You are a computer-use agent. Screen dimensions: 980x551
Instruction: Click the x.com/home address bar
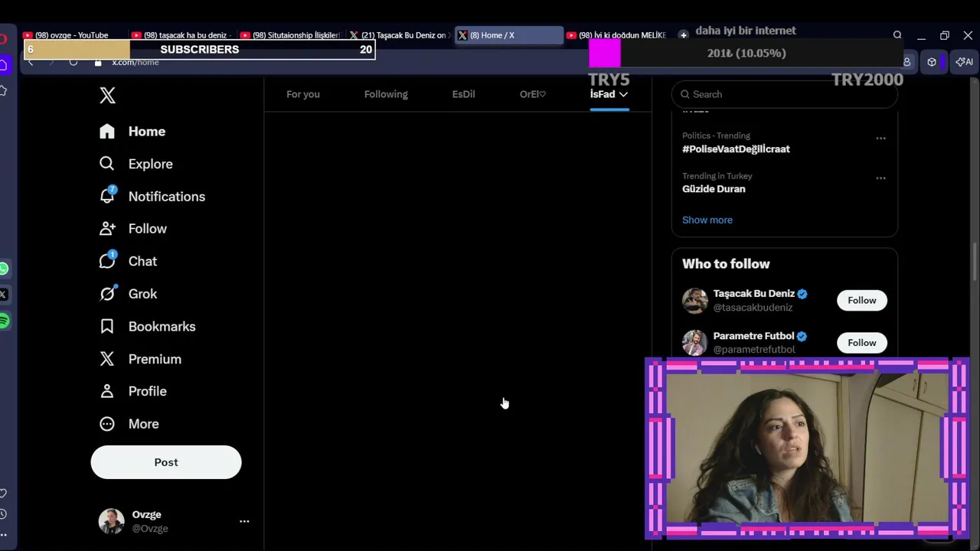pos(136,63)
